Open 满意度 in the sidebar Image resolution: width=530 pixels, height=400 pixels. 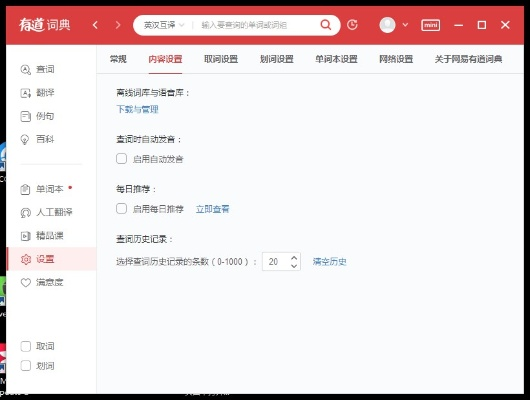pyautogui.click(x=42, y=282)
